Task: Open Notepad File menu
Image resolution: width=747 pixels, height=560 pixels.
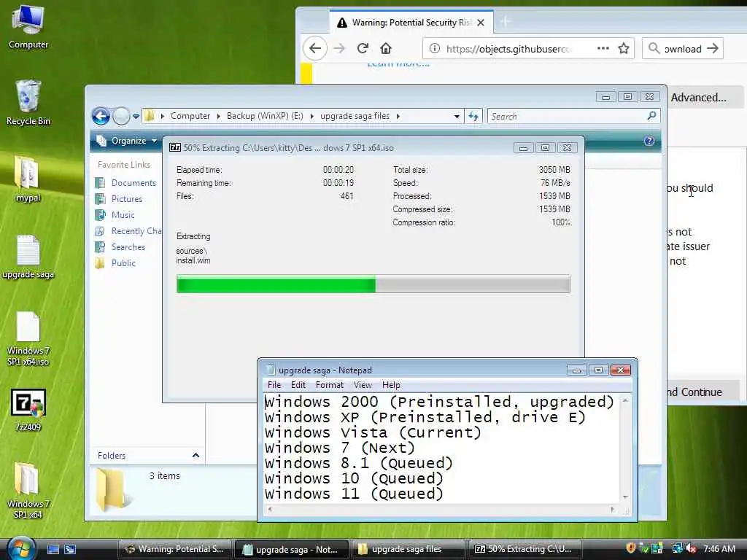Action: pyautogui.click(x=274, y=385)
